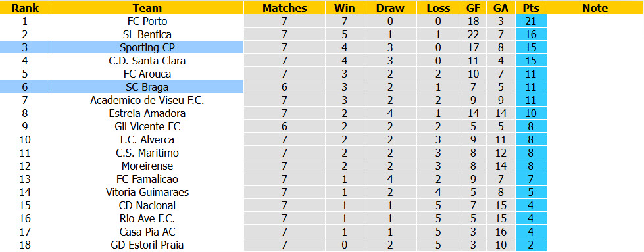
Task: Click the Note column header
Action: 595,8
